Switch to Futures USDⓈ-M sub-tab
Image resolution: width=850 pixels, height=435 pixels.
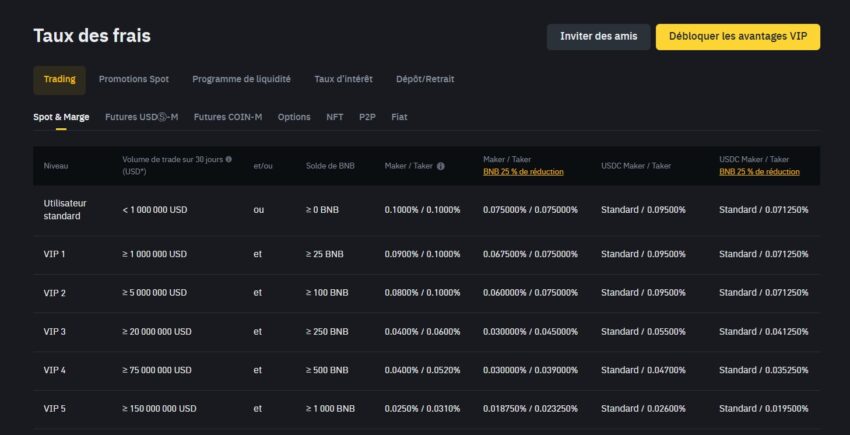click(141, 117)
